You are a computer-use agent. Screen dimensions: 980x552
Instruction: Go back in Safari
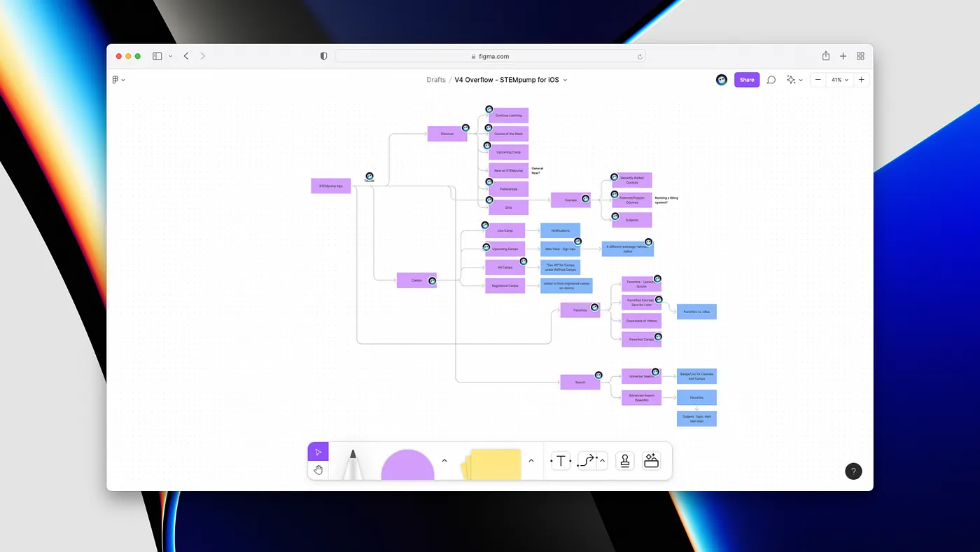pos(186,56)
